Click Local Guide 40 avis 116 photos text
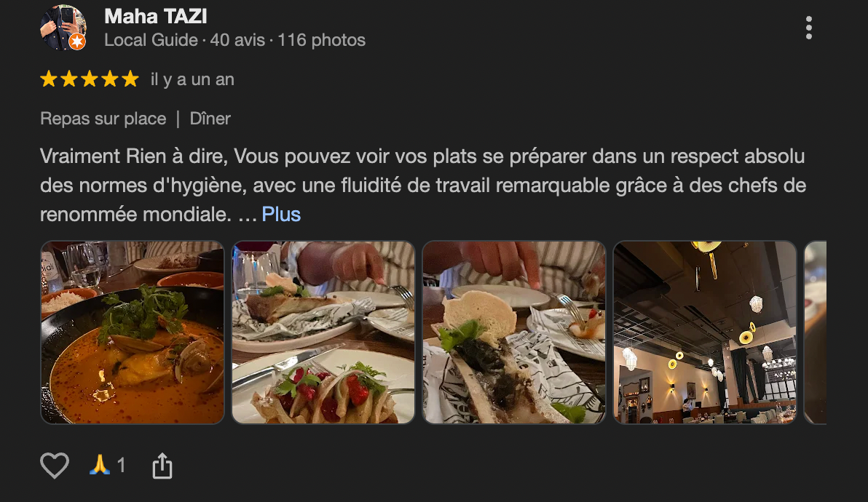 tap(234, 40)
